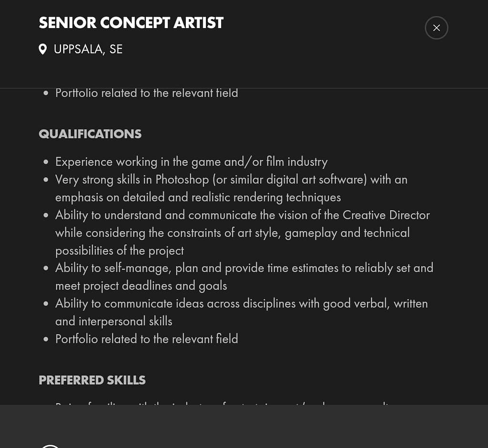Click the Creative Director vision bullet
Screen dimensions: 488x448
coord(242,215)
